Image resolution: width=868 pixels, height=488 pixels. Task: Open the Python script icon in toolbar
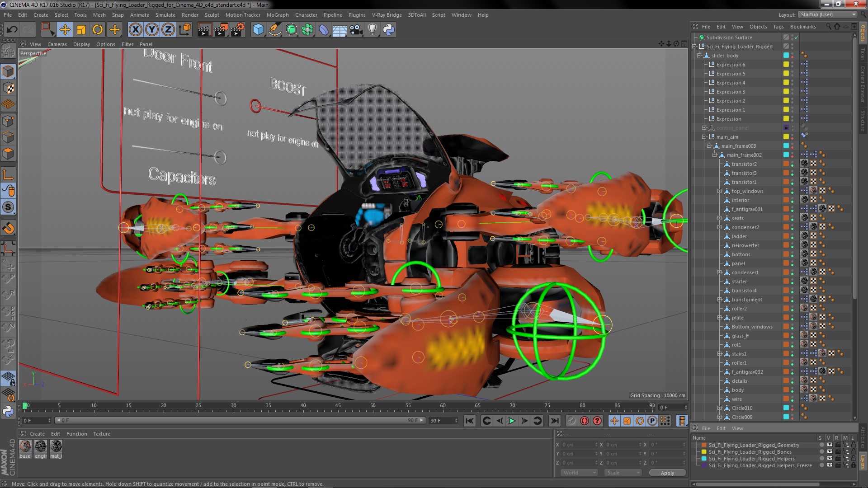coord(389,30)
